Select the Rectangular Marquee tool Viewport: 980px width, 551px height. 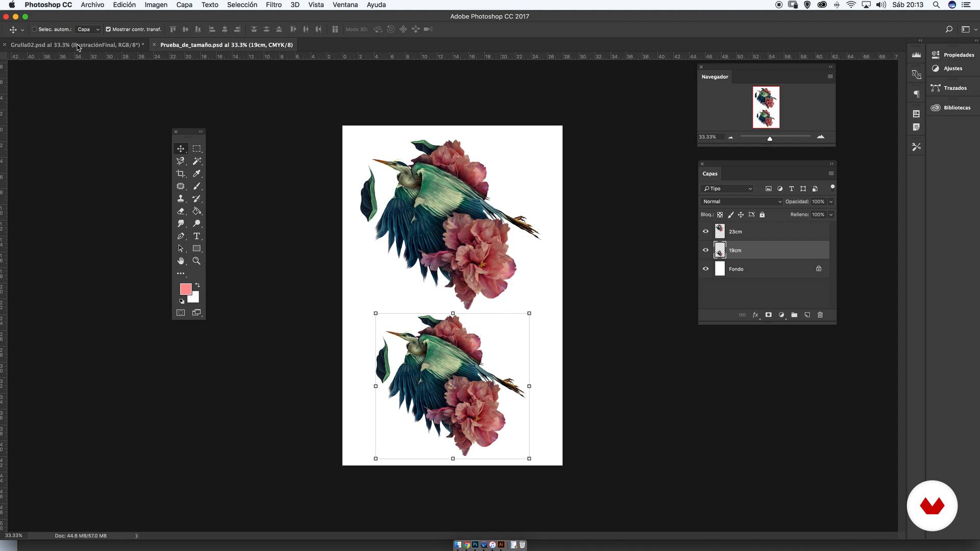(x=197, y=148)
